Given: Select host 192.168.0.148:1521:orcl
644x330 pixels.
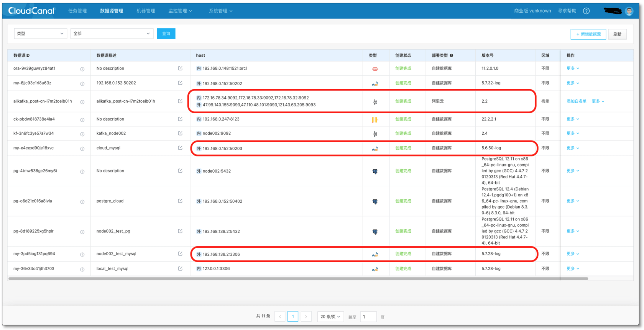Looking at the screenshot, I should 225,69.
